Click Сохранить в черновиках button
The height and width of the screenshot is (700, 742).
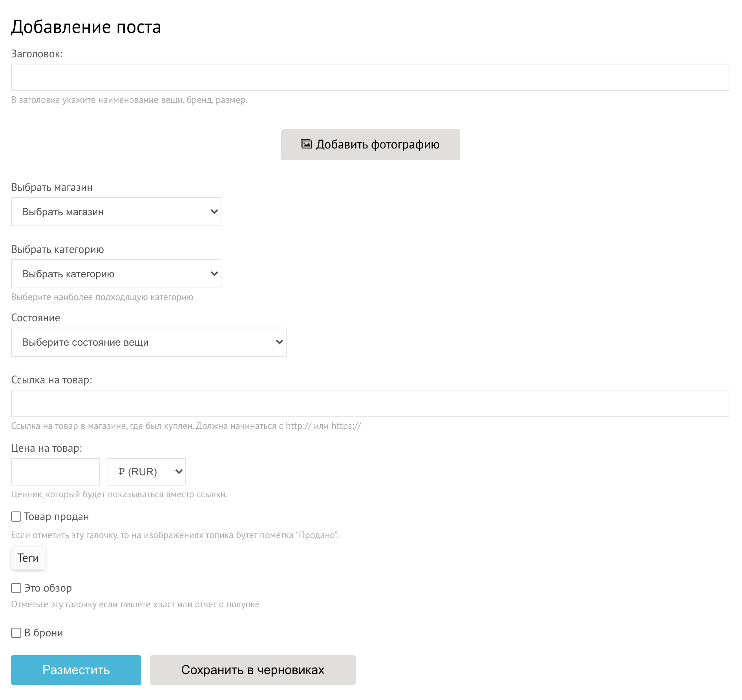(253, 670)
